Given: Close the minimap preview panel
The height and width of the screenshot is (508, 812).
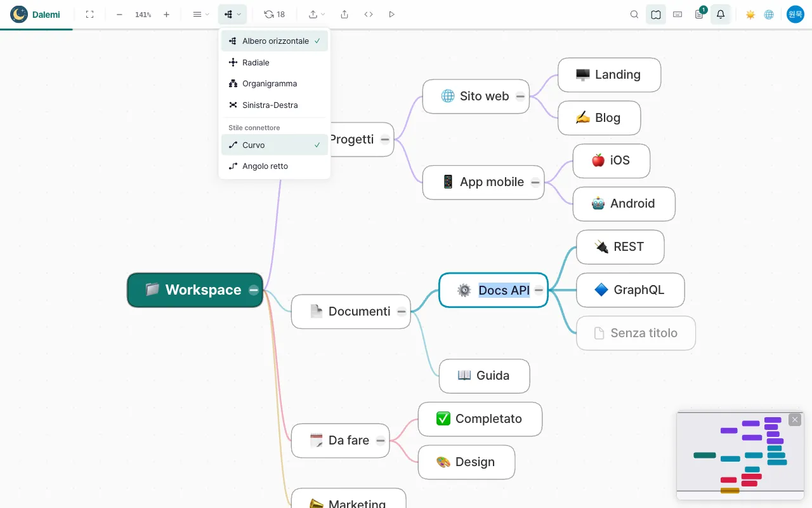Looking at the screenshot, I should 795,420.
